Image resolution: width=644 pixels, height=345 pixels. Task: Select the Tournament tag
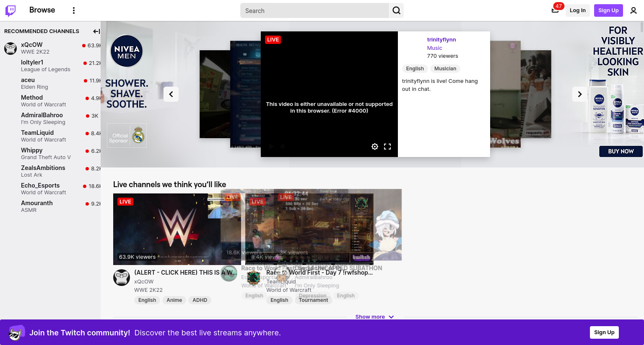point(314,300)
